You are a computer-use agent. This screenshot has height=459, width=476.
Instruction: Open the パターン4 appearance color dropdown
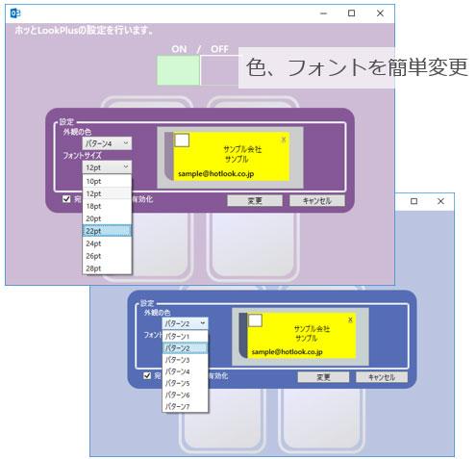(107, 143)
